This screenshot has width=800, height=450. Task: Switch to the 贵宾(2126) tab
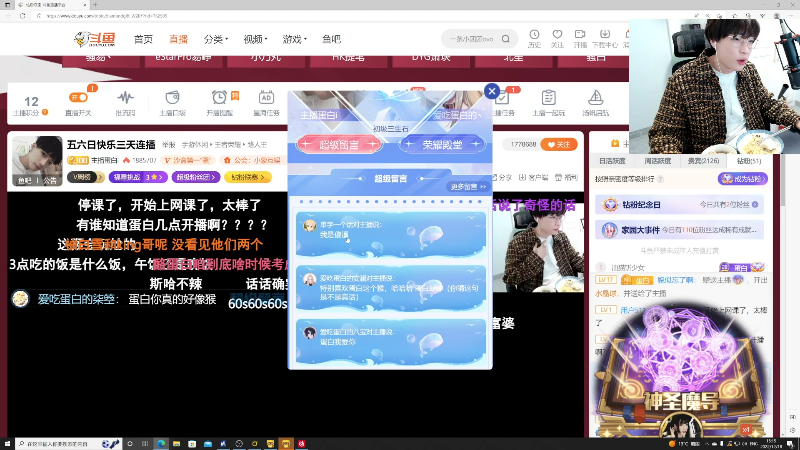pyautogui.click(x=703, y=161)
